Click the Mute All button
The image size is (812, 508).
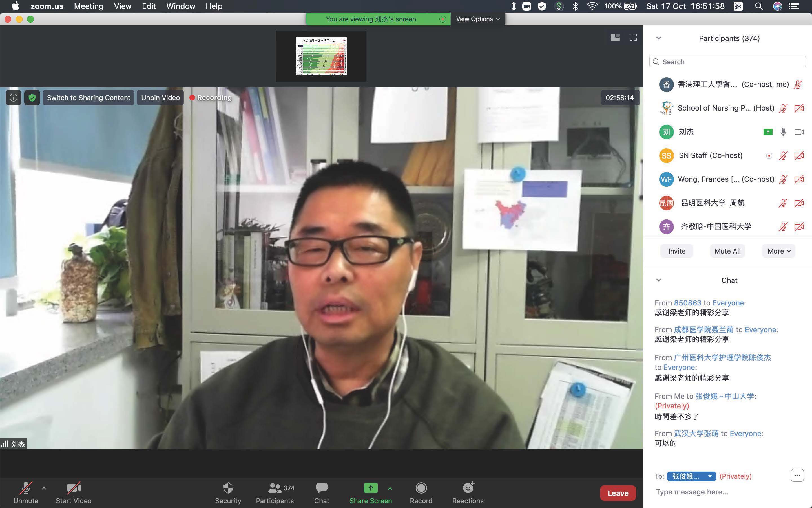[x=727, y=251]
